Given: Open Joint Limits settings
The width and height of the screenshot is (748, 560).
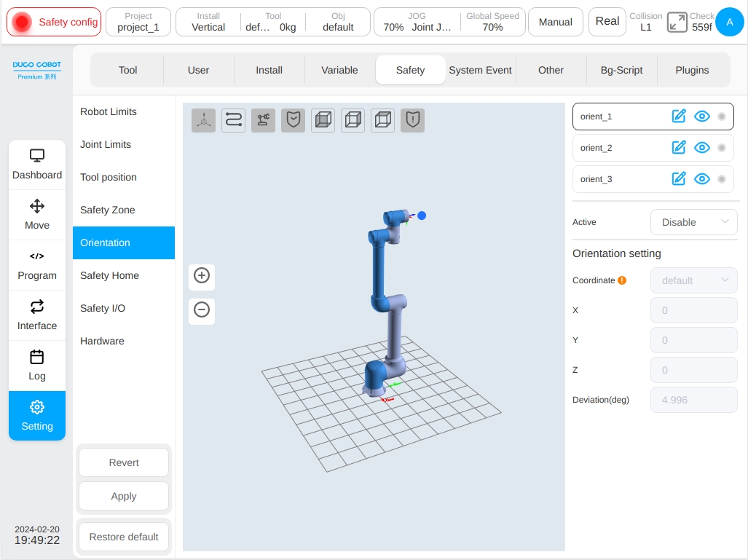Looking at the screenshot, I should coord(124,144).
